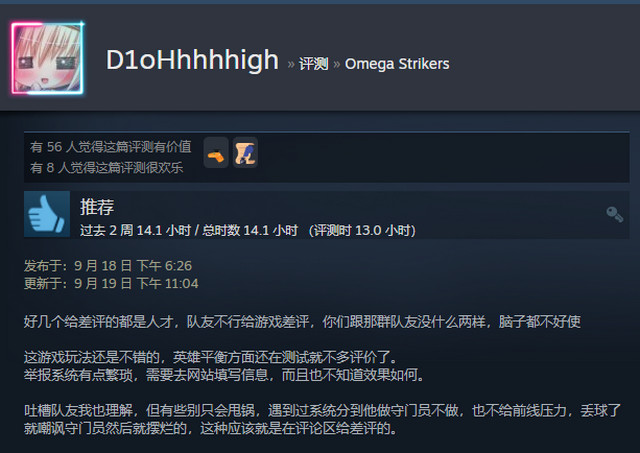Go to the 评测 breadcrumb link
640x453 pixels.
pos(313,64)
